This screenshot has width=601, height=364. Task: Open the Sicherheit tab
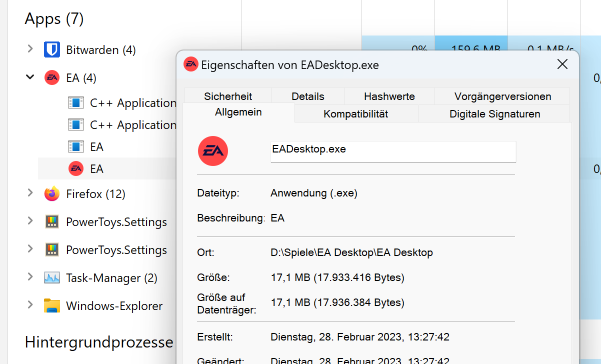tap(228, 96)
